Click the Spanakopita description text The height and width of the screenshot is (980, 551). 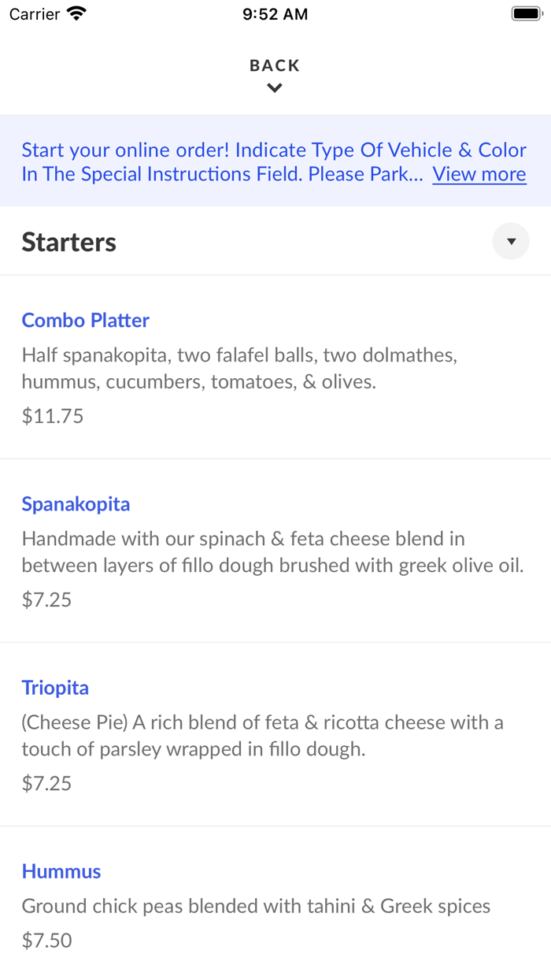coord(274,552)
